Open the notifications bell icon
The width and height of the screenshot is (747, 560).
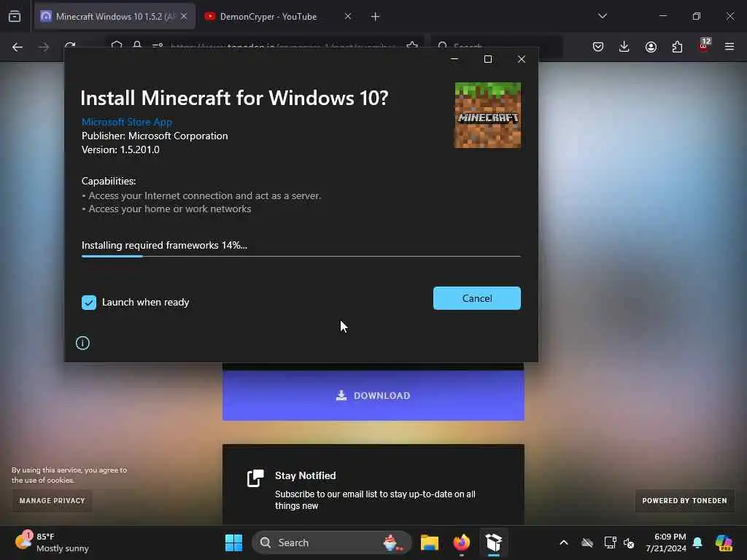coord(697,542)
